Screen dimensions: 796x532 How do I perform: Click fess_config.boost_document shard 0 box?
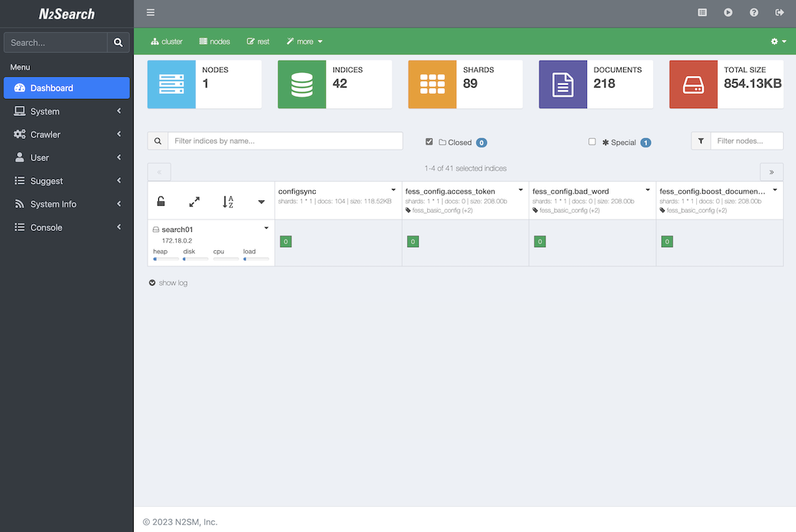click(667, 242)
